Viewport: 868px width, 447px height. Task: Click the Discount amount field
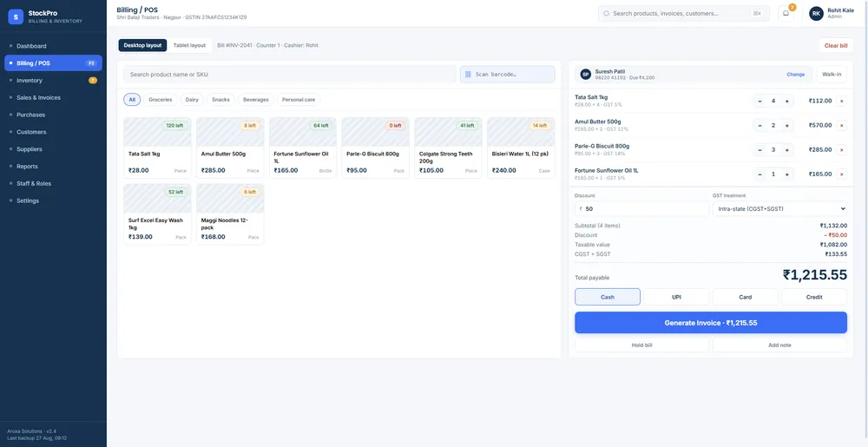[x=641, y=208]
